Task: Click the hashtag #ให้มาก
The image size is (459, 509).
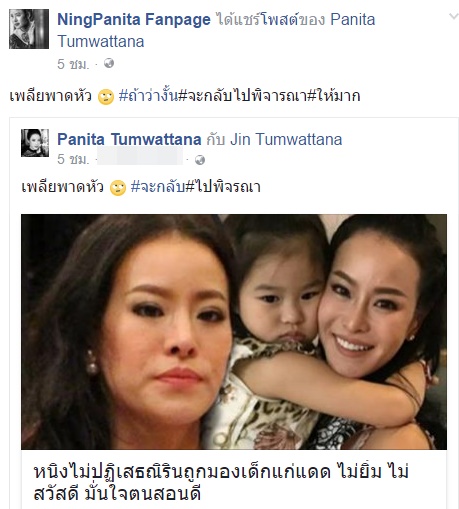Action: 333,96
